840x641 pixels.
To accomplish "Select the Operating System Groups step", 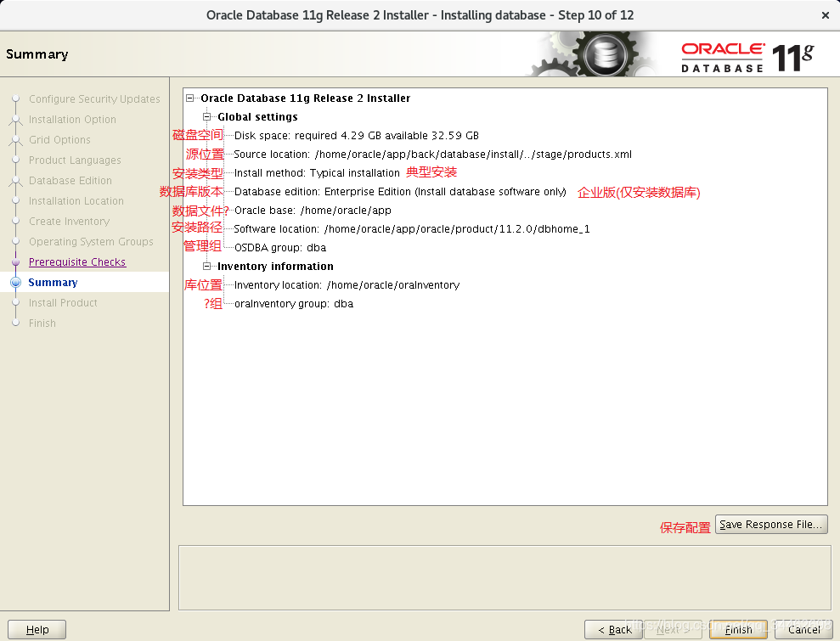I will 91,241.
